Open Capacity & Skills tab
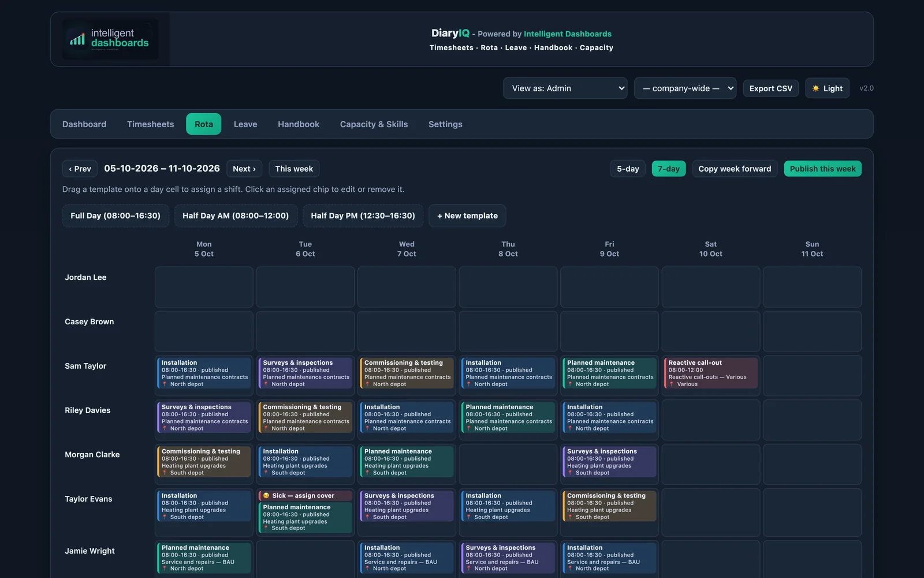The height and width of the screenshot is (578, 924). [374, 124]
